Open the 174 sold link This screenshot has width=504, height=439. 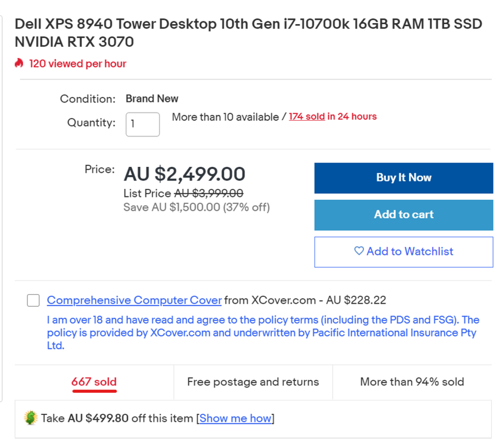point(307,116)
